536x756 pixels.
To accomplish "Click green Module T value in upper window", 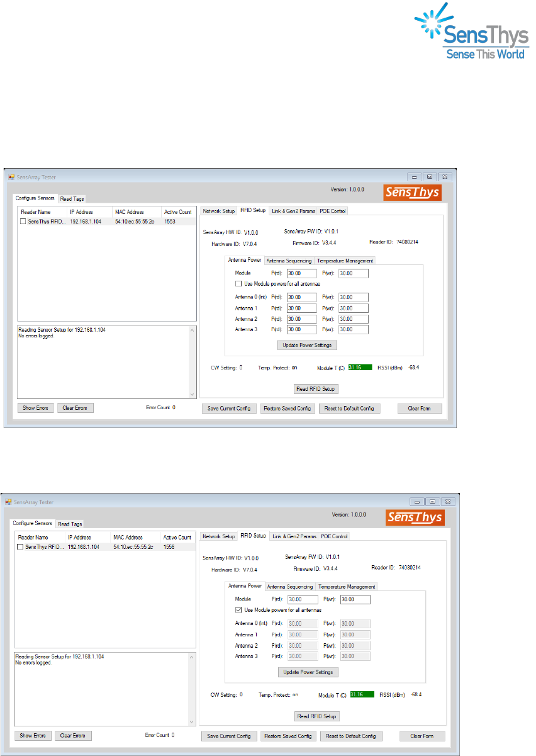I will 360,367.
